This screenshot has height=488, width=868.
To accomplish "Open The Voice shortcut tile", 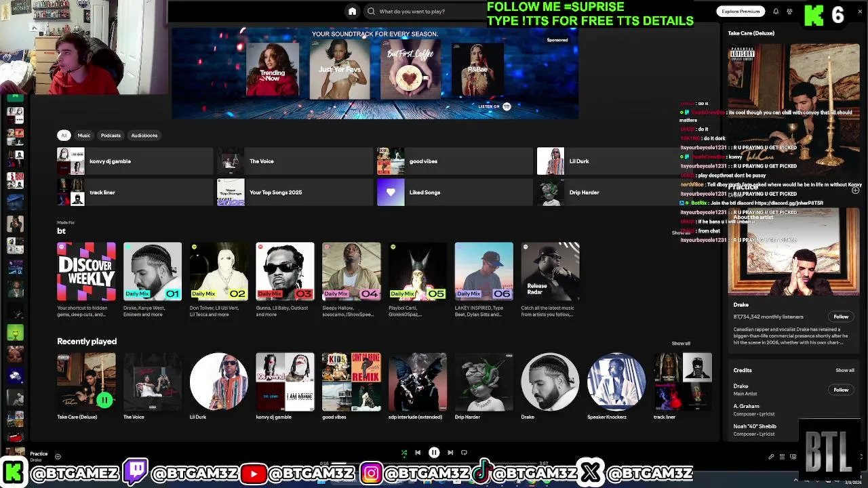I will pyautogui.click(x=295, y=161).
